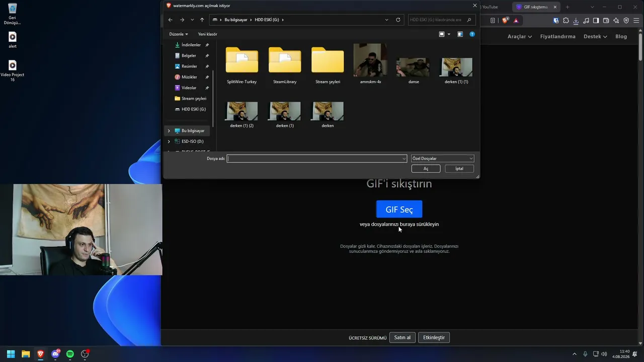This screenshot has width=644, height=362.
Task: Open the Destek menu on the website
Action: coord(595,37)
